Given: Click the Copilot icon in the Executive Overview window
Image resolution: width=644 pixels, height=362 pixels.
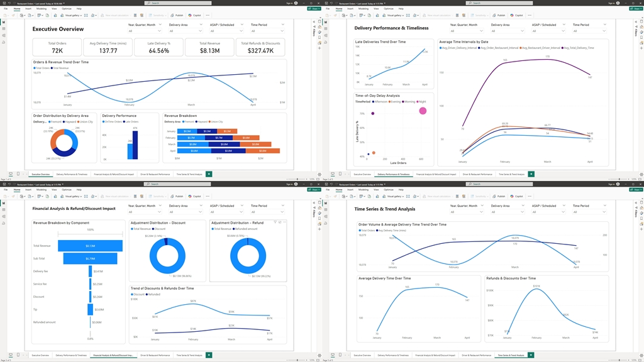Looking at the screenshot, I should coord(196,15).
